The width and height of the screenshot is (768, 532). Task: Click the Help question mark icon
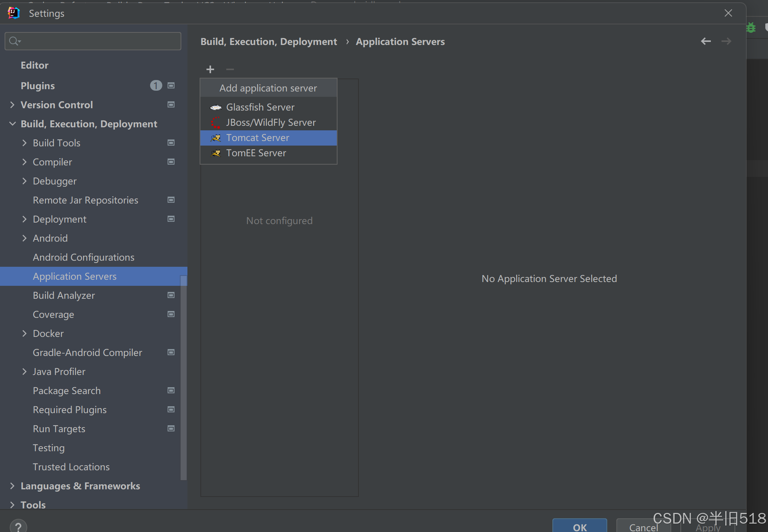(x=18, y=527)
